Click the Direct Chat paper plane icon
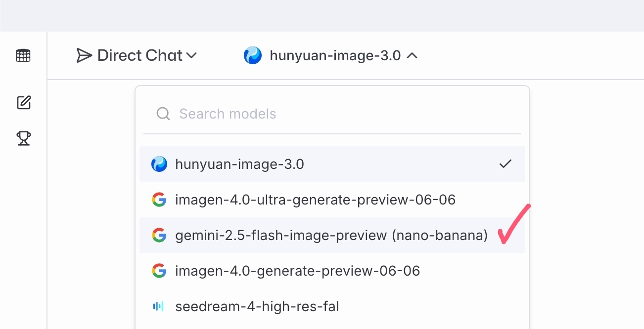 pyautogui.click(x=84, y=55)
